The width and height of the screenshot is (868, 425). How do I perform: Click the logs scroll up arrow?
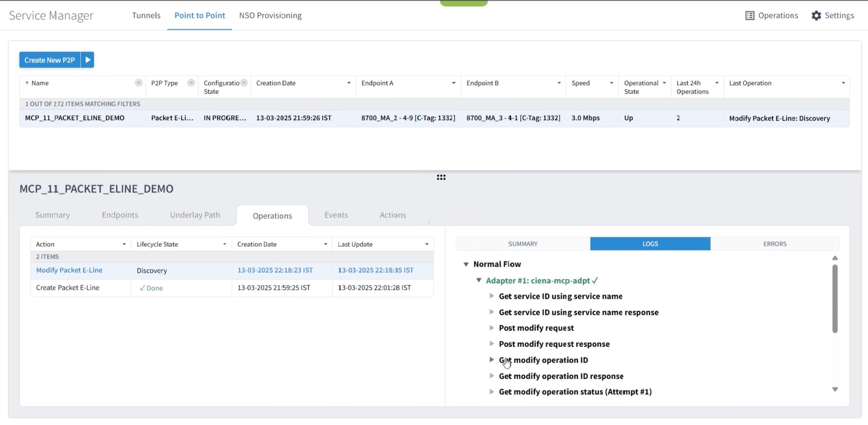(835, 258)
